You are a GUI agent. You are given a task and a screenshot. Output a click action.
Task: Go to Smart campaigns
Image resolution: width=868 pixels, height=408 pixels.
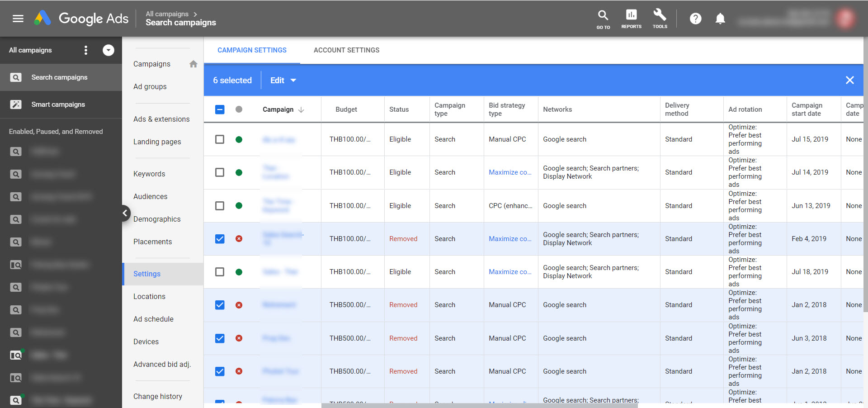[58, 104]
